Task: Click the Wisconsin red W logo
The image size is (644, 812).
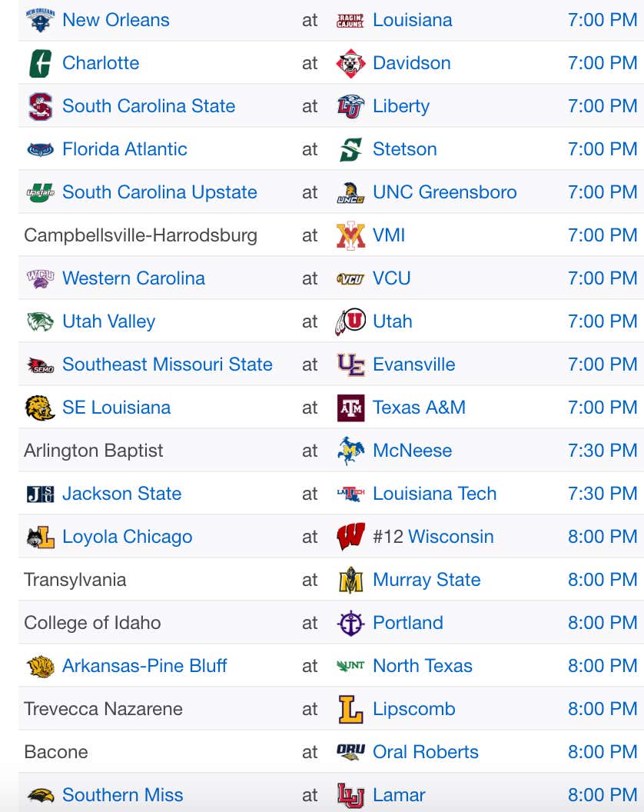Action: [x=350, y=537]
